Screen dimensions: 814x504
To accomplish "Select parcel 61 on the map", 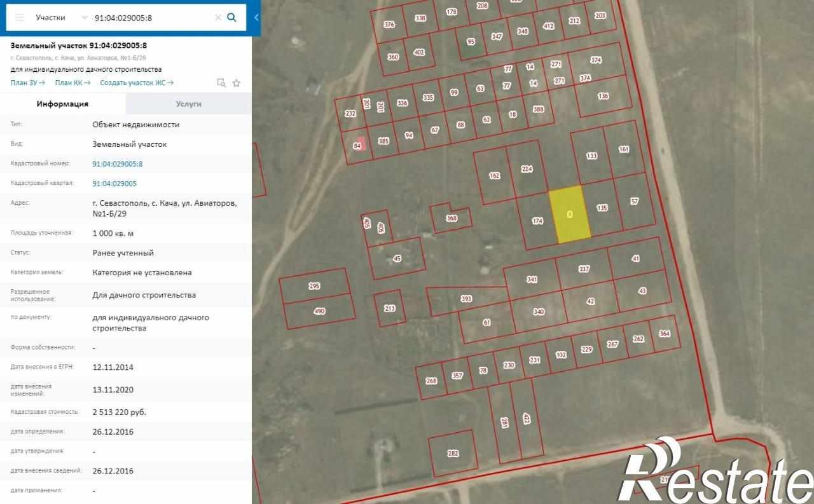I will (x=486, y=322).
